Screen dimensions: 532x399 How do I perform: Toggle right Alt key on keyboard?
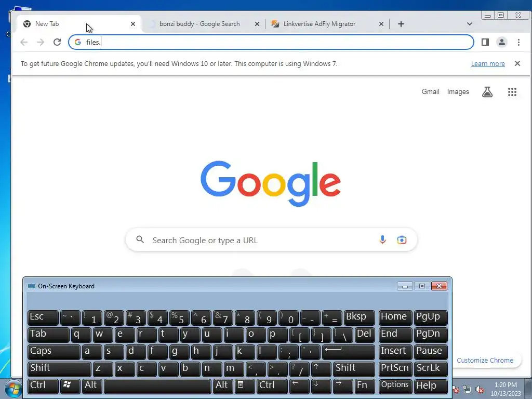coord(223,386)
